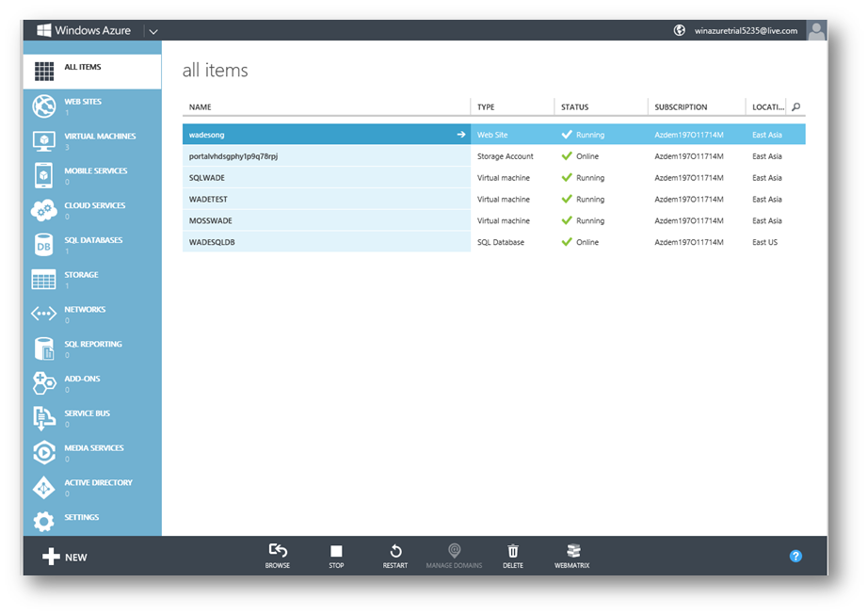The image size is (868, 615).
Task: Open the Add-ons hexagon icon
Action: click(x=43, y=383)
